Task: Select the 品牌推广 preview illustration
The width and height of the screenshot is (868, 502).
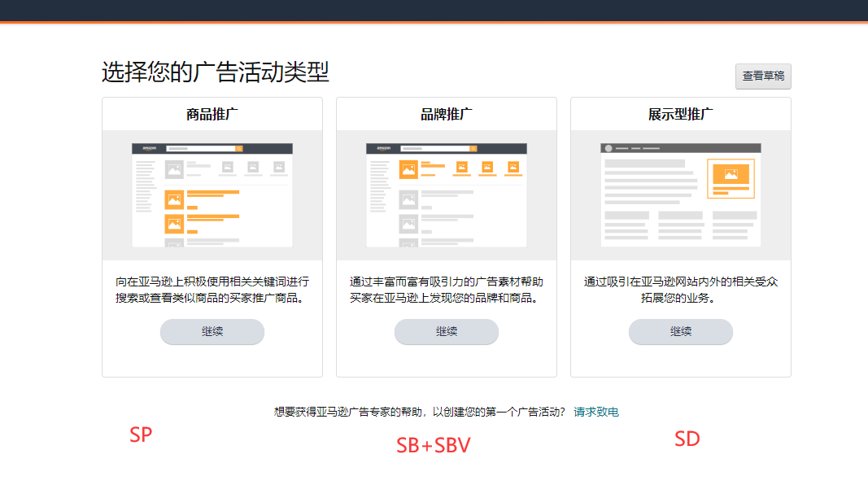Action: point(446,194)
